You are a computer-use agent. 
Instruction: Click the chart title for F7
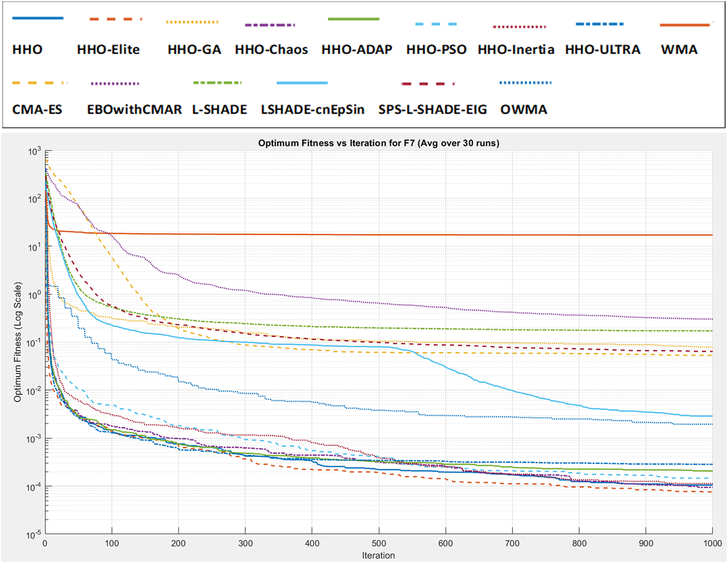point(378,143)
